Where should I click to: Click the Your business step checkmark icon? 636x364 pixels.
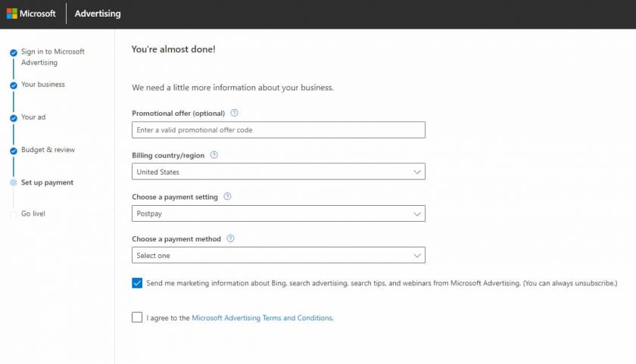pyautogui.click(x=14, y=86)
